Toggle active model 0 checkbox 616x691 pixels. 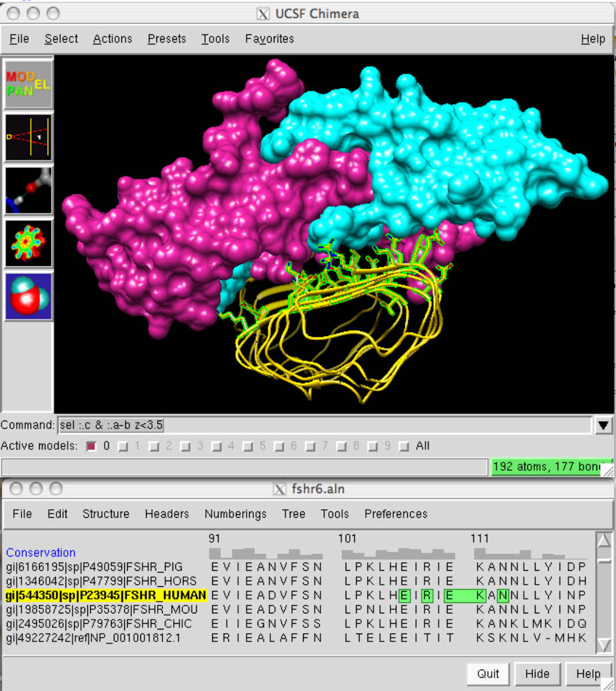click(x=91, y=446)
